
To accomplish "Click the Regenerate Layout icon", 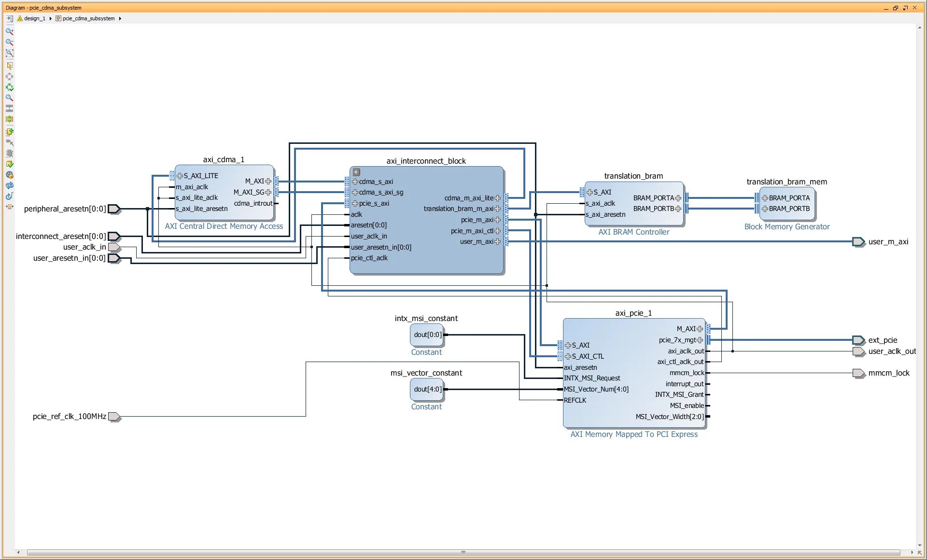I will click(9, 185).
